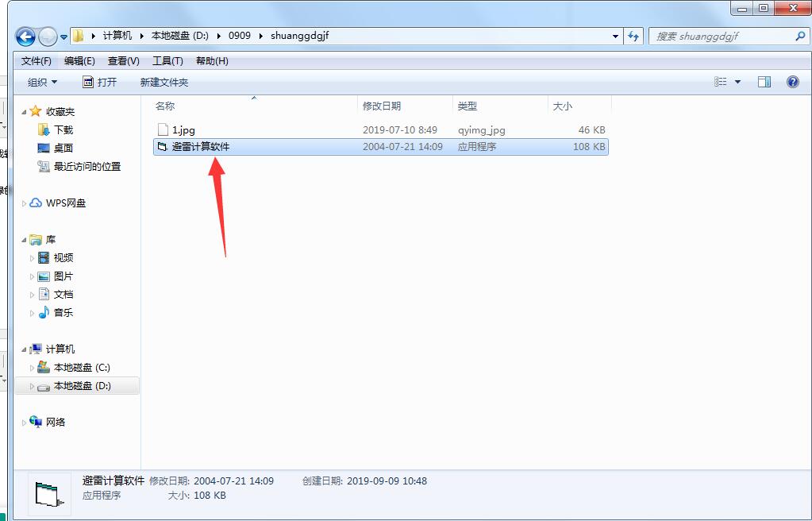This screenshot has height=521, width=812.
Task: Open 本地磁盘 (C:) in the sidebar
Action: click(82, 368)
